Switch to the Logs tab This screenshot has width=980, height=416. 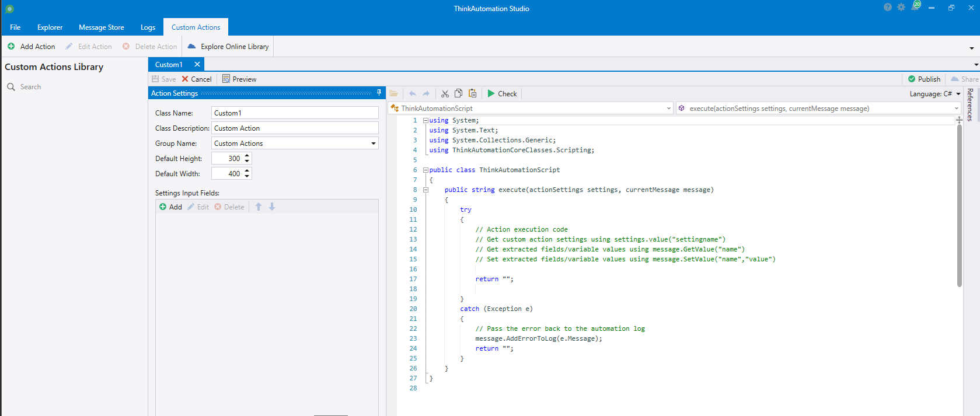(148, 27)
